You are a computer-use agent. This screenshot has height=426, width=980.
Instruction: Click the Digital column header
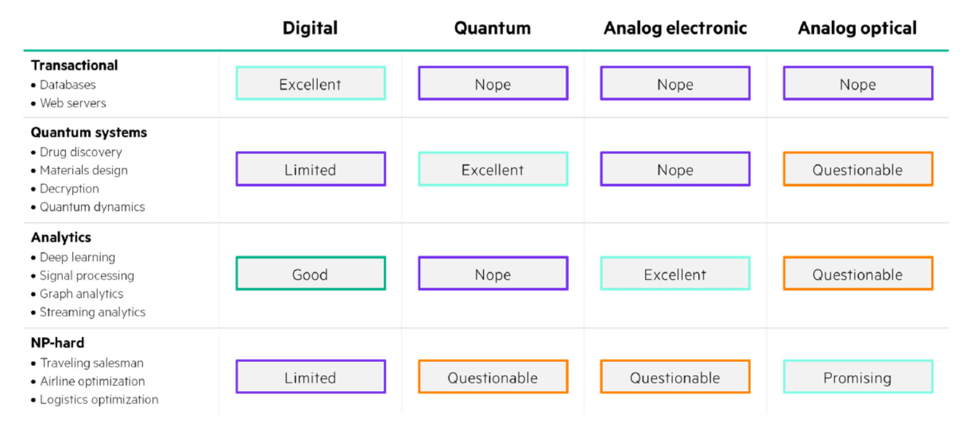(x=310, y=29)
